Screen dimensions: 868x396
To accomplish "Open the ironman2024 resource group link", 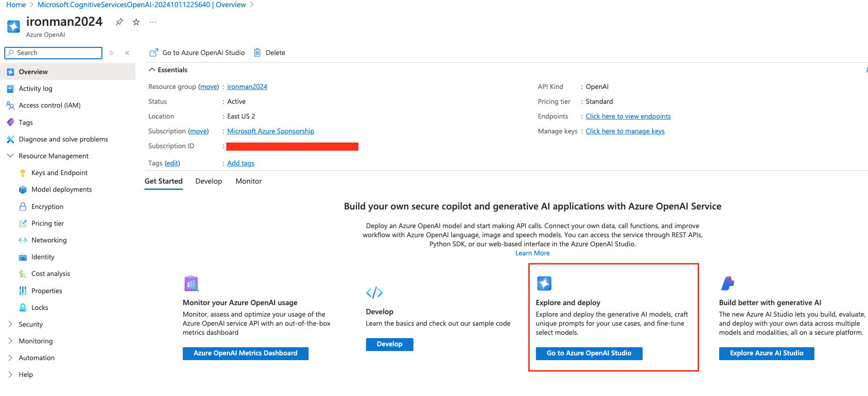I will [247, 87].
